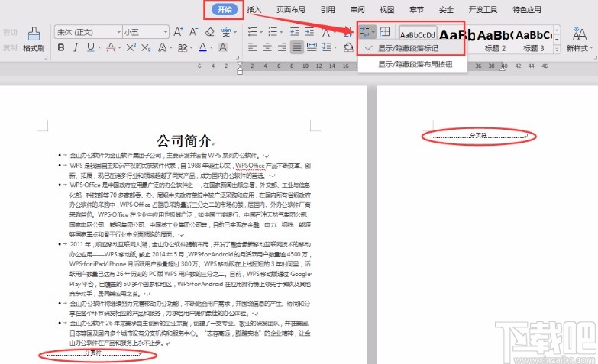Viewport: 598px width, 364px height.
Task: Strike through the selected text
Action: 111,47
